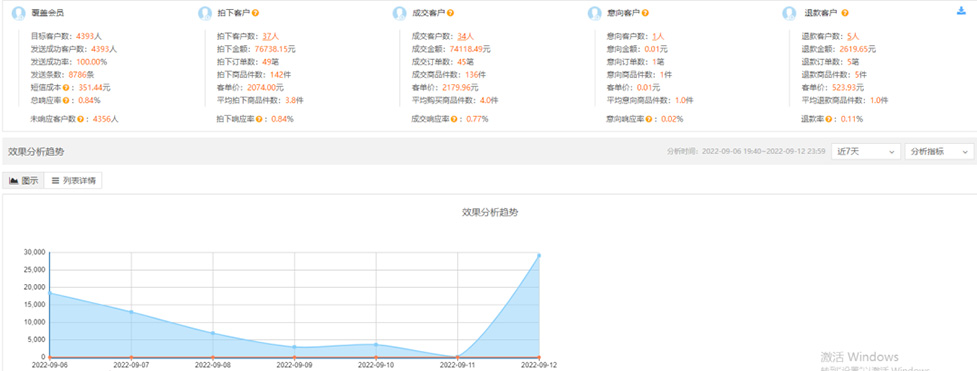Open the 34人 成交客户数 link
This screenshot has height=371, width=977.
[x=465, y=36]
